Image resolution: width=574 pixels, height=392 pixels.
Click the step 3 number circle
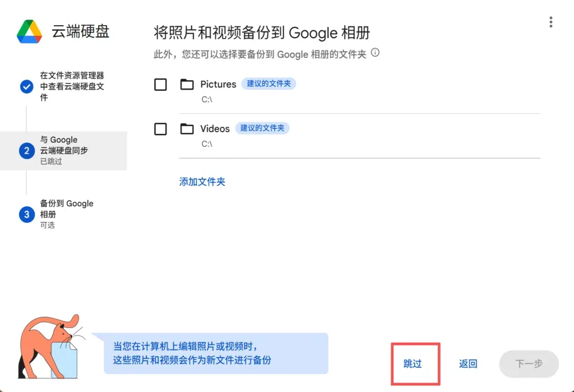[x=26, y=214]
